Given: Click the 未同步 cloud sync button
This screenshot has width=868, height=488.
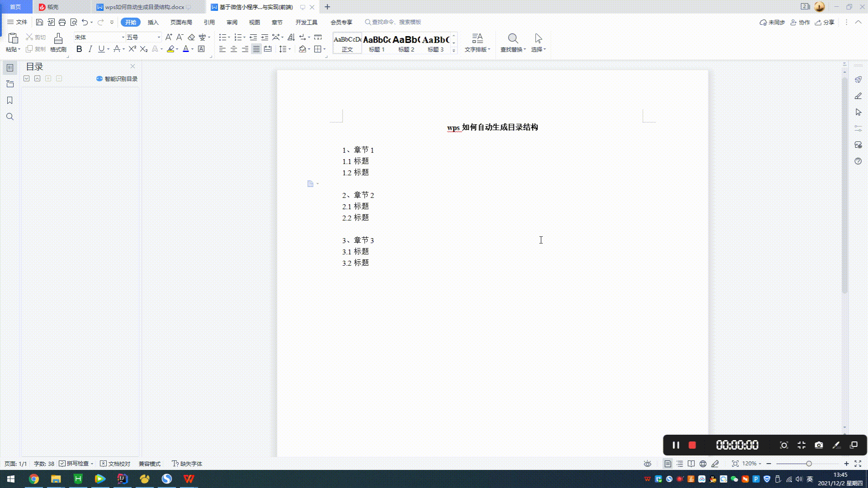Looking at the screenshot, I should (x=773, y=22).
